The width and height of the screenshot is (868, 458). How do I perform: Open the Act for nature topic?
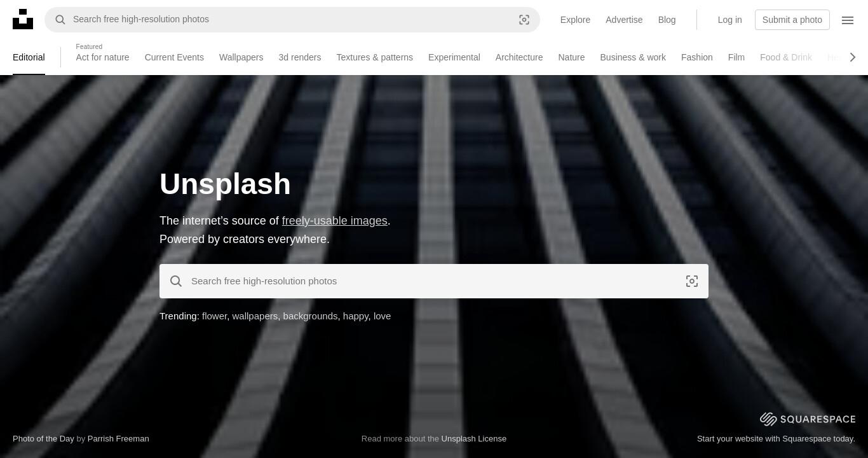(102, 57)
